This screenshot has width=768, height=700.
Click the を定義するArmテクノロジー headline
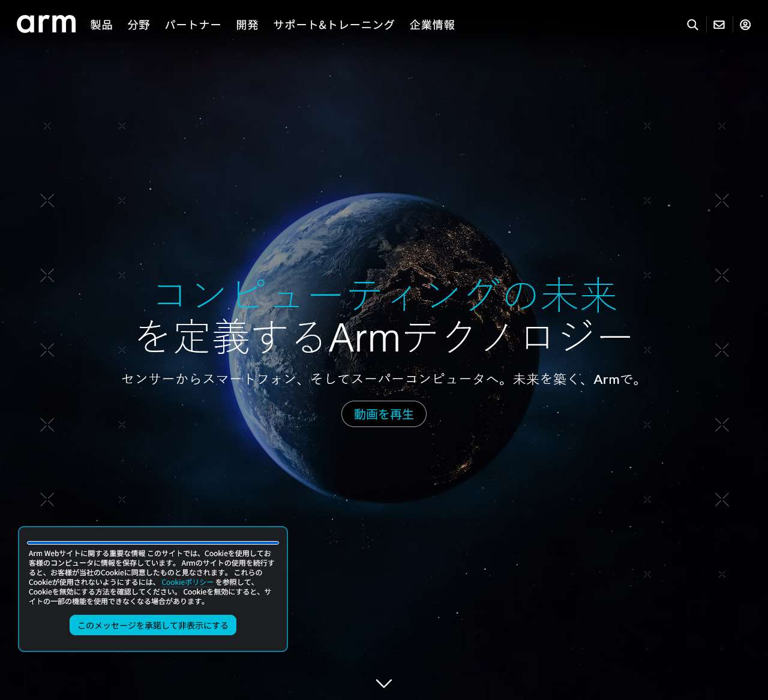(x=384, y=337)
